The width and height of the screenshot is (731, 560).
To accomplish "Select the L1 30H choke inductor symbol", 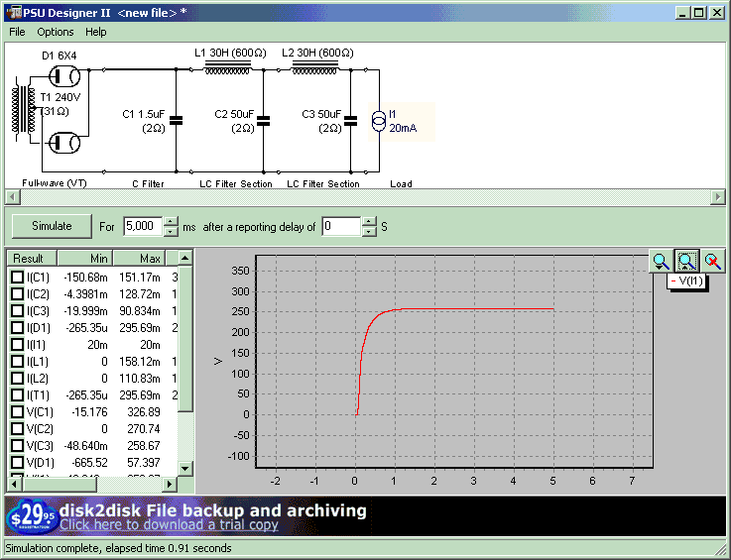I will click(227, 68).
